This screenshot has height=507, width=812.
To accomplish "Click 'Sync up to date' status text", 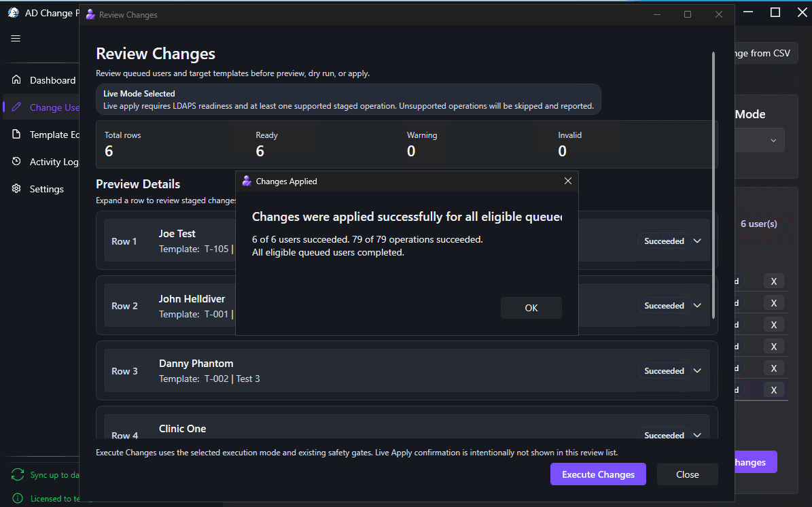I will (55, 475).
